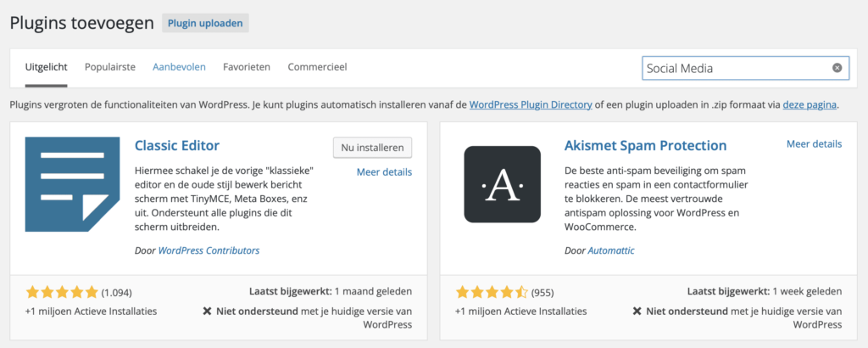Open Meer details for Akismet Spam Protection
868x348 pixels.
click(815, 144)
